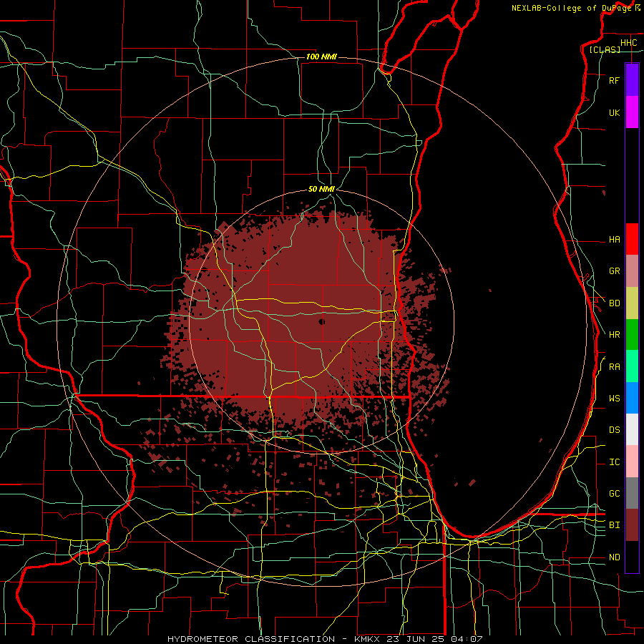644x644 pixels.
Task: Click the HYDROMETEOR CLASSIFICATION title text
Action: click(251, 639)
